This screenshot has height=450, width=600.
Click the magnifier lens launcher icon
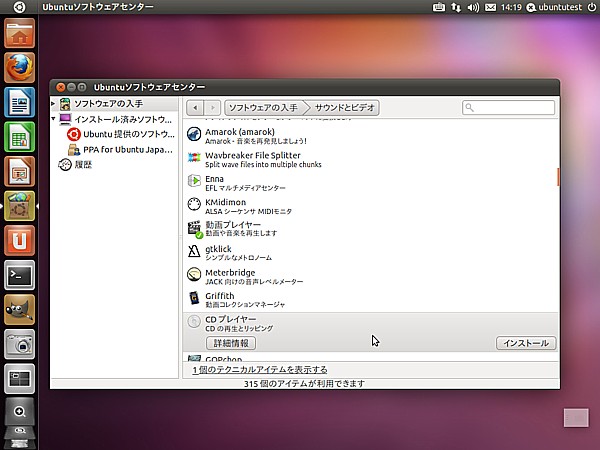tap(20, 411)
